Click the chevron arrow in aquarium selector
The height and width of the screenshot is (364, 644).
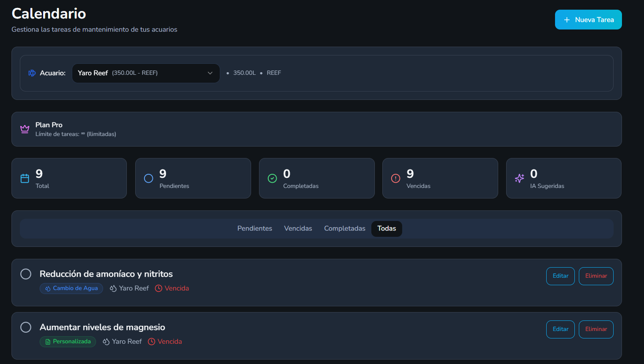(x=210, y=73)
